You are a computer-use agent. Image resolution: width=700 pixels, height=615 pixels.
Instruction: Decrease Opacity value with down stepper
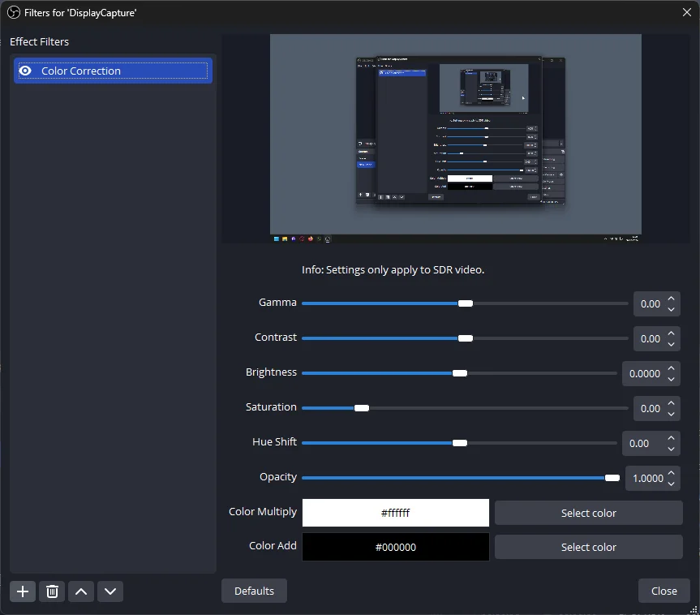671,484
